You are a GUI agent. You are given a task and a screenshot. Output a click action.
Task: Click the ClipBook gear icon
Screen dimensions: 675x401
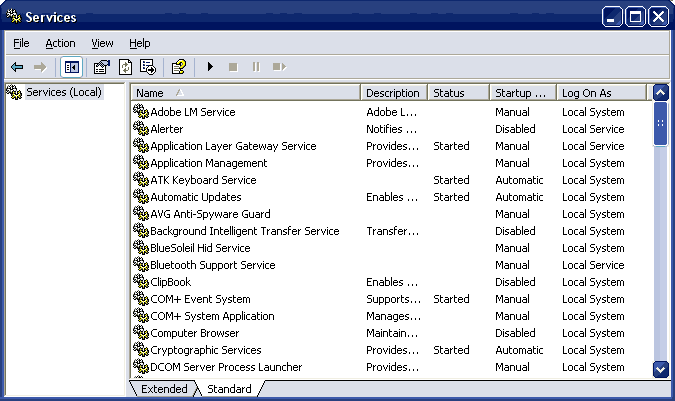pos(141,281)
